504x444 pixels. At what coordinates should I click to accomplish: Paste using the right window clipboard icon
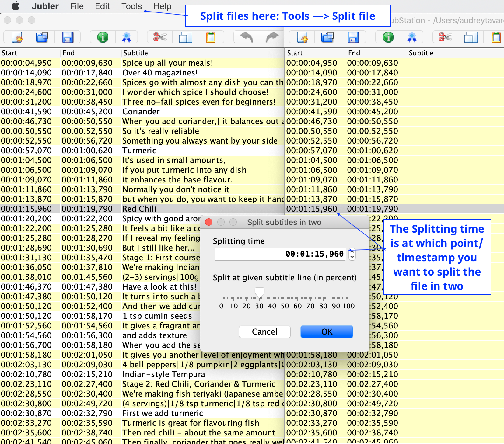coord(496,37)
